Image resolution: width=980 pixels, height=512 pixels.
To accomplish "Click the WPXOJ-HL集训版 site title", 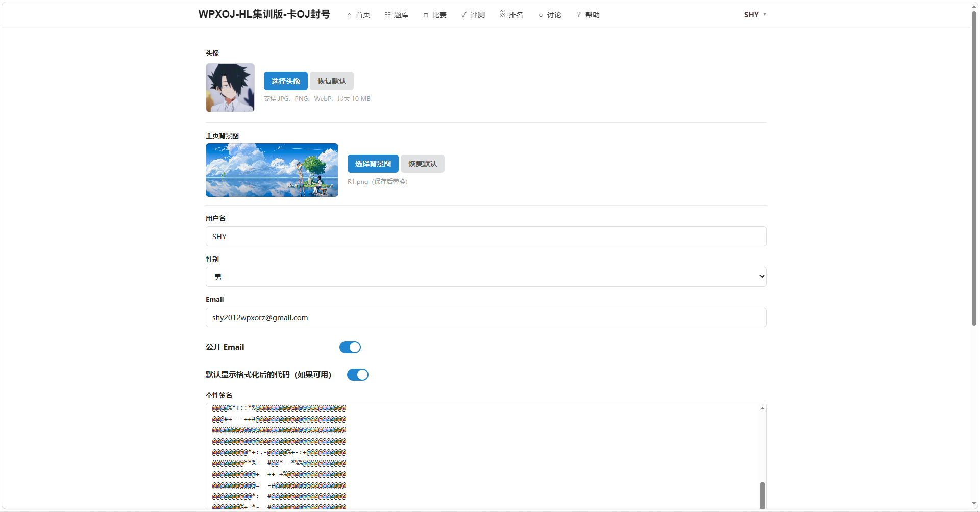I will 264,14.
